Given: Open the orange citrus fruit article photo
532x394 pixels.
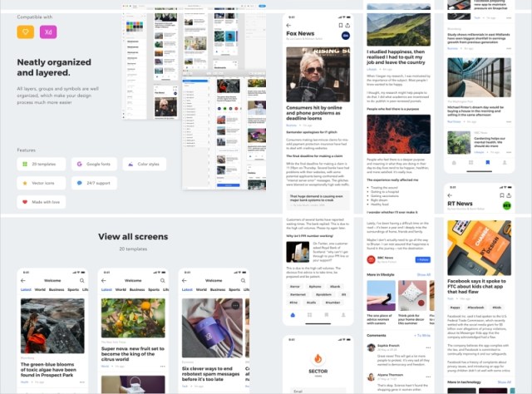Looking at the screenshot, I should 133,318.
